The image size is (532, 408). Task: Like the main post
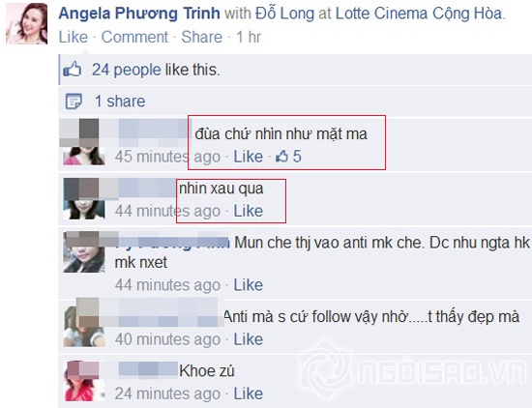pos(73,37)
